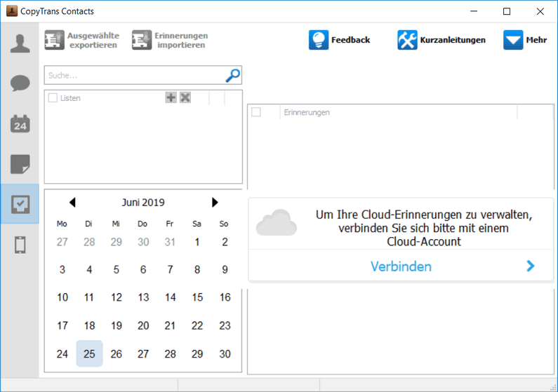This screenshot has width=558, height=392.
Task: Click Ausgewählte exportieren toolbar button
Action: pos(82,40)
